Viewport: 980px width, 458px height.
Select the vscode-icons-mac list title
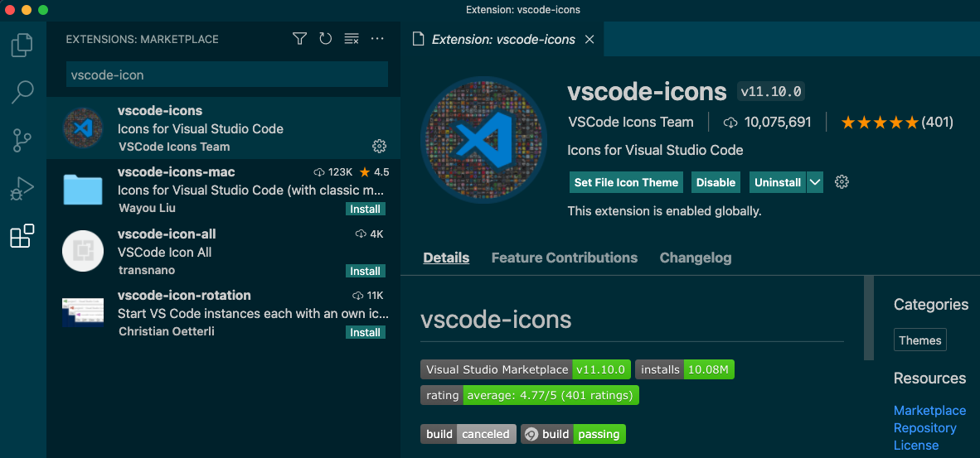tap(177, 171)
